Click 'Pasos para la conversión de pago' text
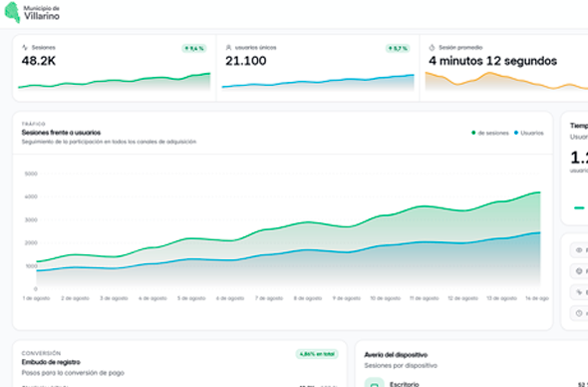The height and width of the screenshot is (387, 588). [73, 373]
